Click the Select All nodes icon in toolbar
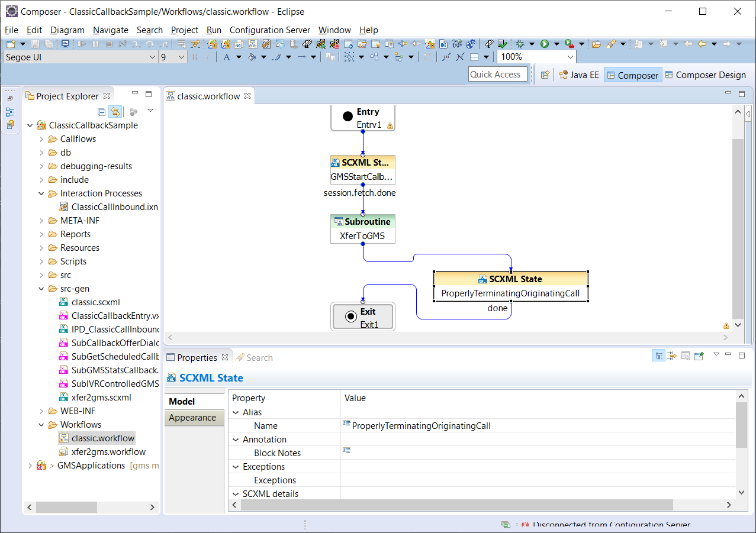 (x=349, y=57)
